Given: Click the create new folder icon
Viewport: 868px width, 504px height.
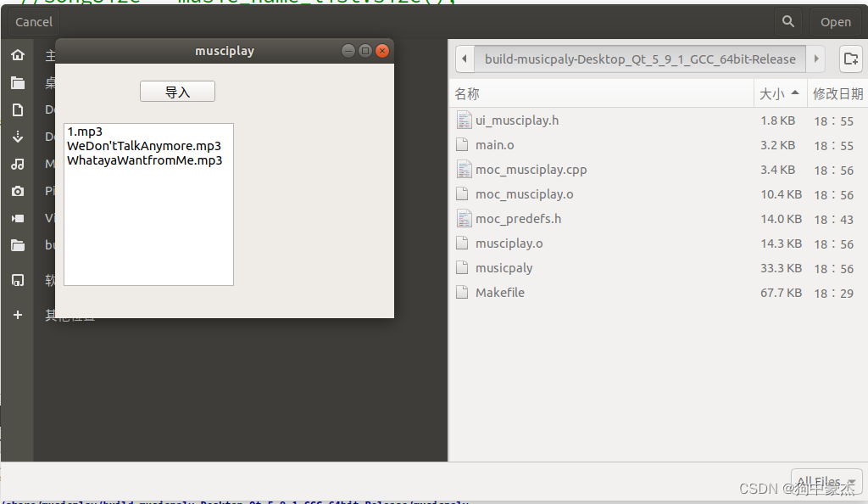Looking at the screenshot, I should tap(851, 59).
